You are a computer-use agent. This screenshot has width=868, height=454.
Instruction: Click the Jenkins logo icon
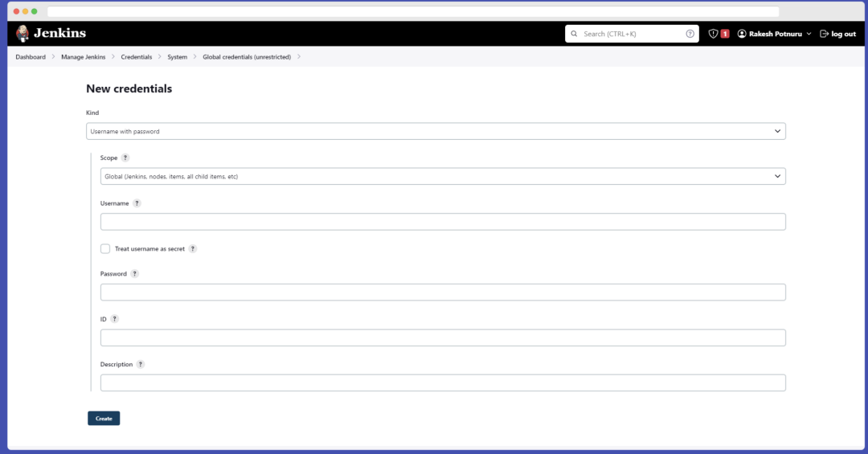pos(23,34)
